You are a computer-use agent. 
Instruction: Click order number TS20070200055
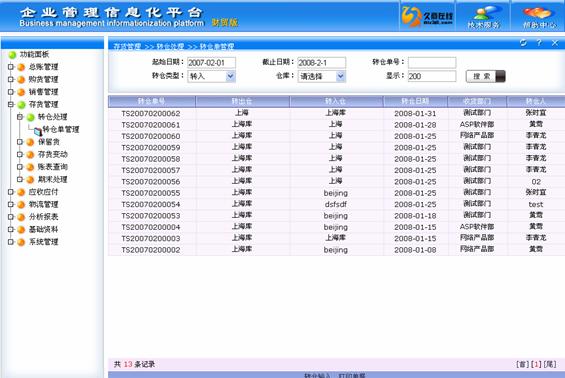click(x=151, y=193)
